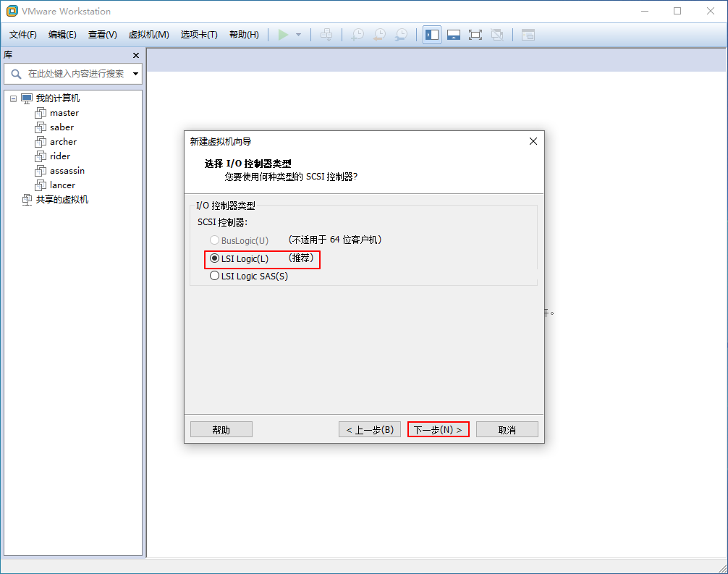Enter full screen mode icon
The image size is (728, 574).
475,35
